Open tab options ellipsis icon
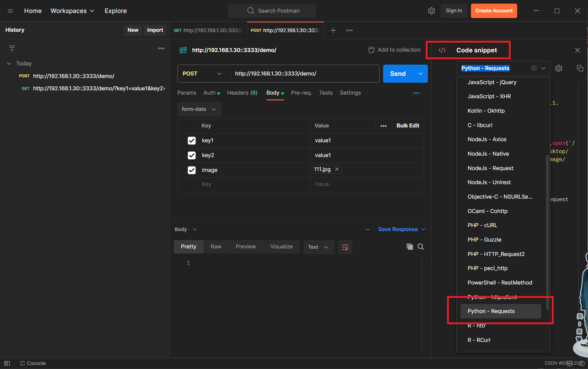This screenshot has width=588, height=369. 349,30
